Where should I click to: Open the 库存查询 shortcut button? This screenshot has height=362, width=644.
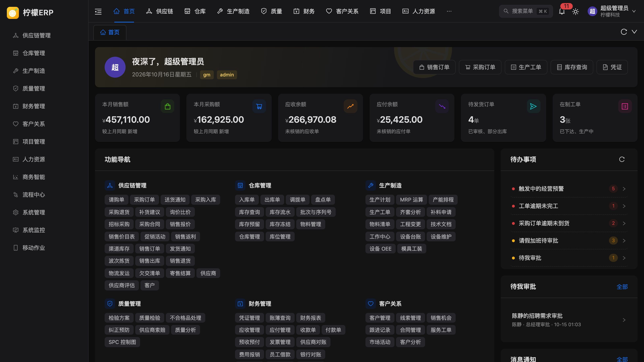[x=572, y=67]
